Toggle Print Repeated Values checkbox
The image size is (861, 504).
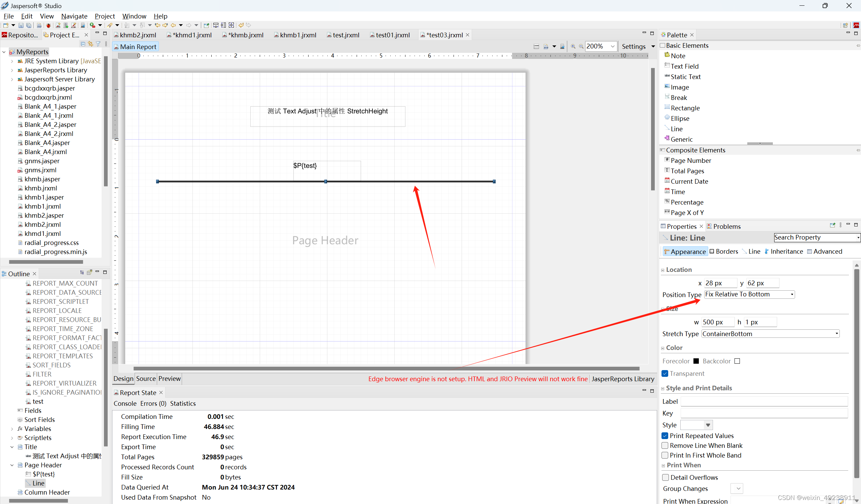[665, 436]
